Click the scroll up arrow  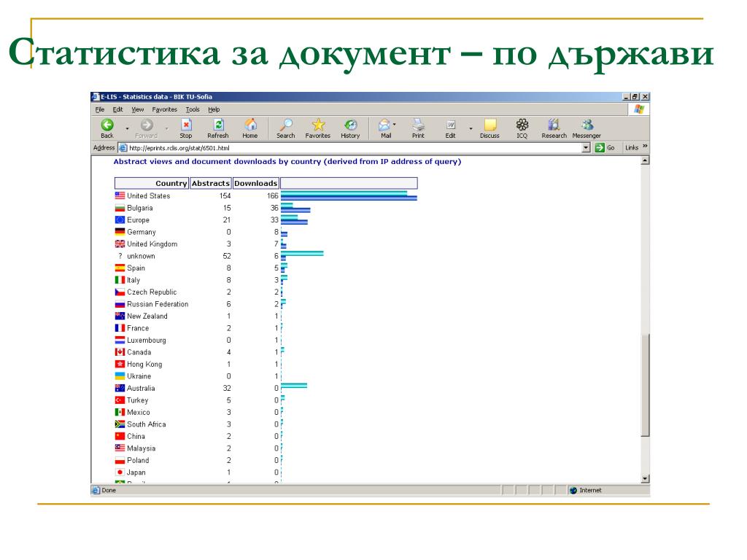pos(645,160)
